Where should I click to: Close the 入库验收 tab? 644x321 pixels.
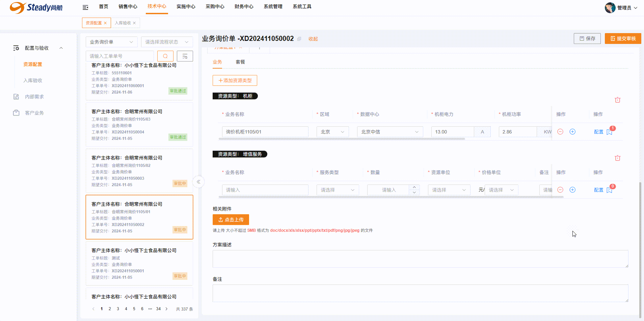pos(134,23)
